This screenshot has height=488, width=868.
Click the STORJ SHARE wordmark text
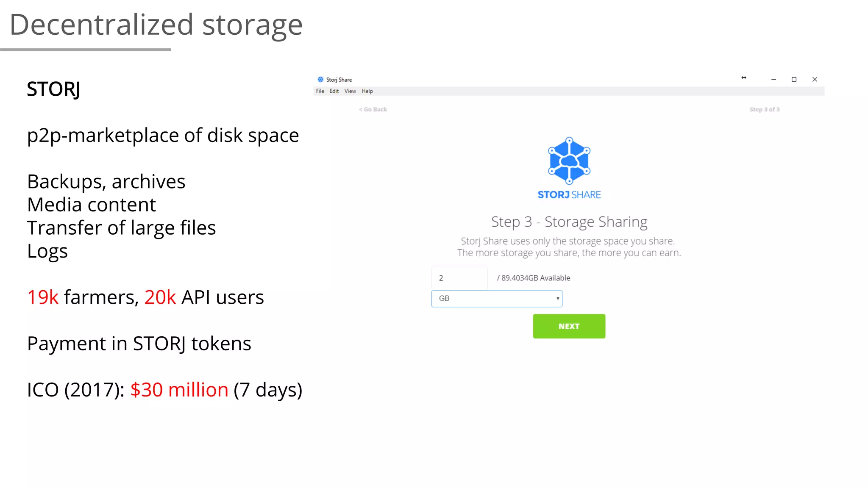click(569, 195)
